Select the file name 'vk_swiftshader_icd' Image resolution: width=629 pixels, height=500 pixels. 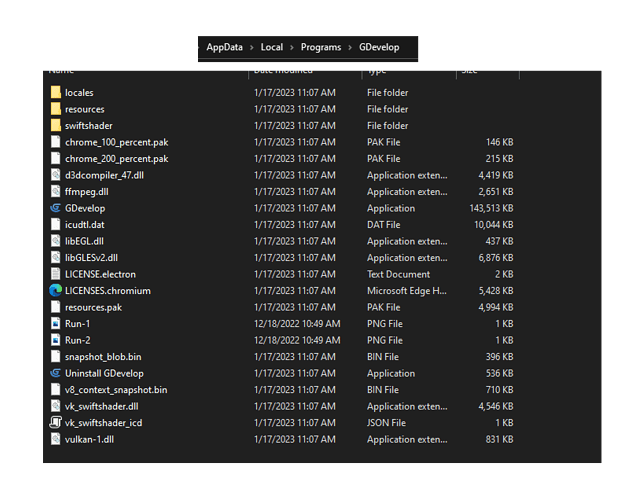[103, 423]
